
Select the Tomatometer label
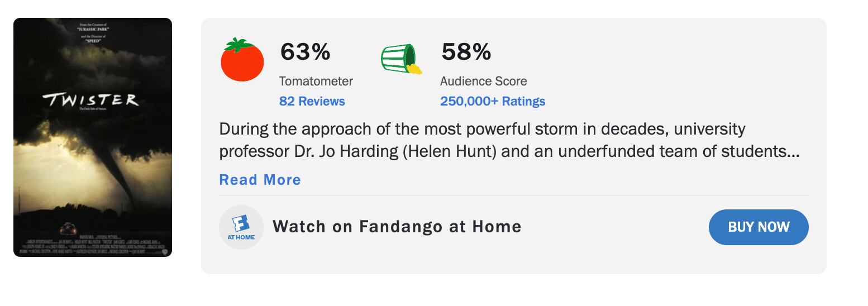(x=316, y=81)
